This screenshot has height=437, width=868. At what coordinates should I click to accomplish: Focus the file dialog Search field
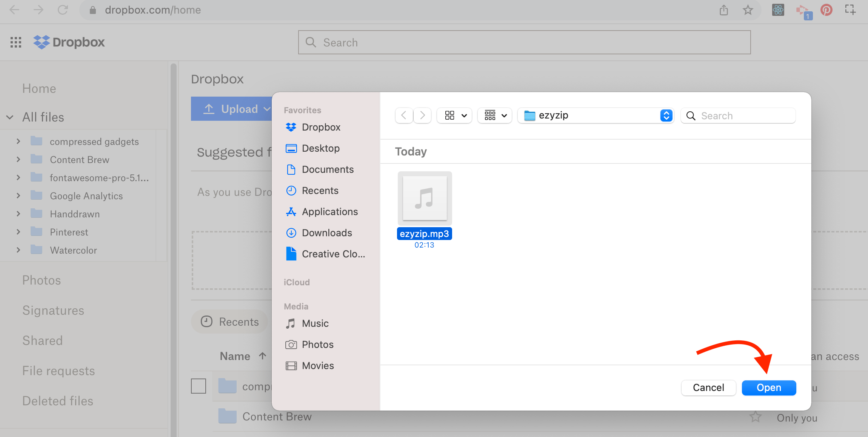click(x=743, y=115)
